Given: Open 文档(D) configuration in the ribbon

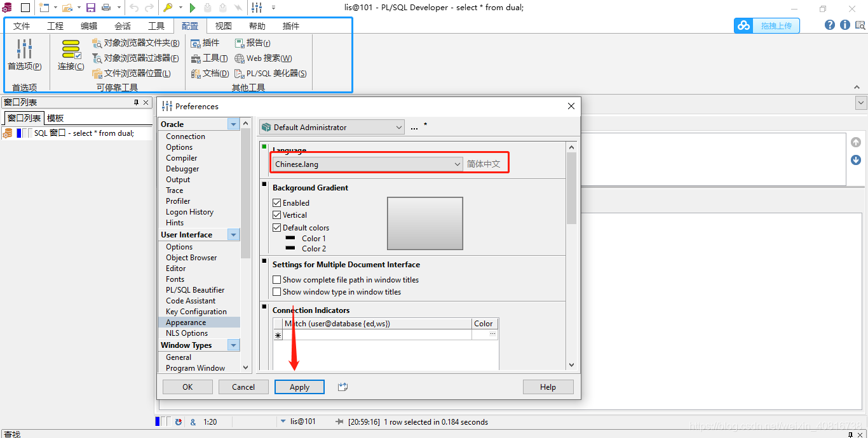Looking at the screenshot, I should pos(210,73).
